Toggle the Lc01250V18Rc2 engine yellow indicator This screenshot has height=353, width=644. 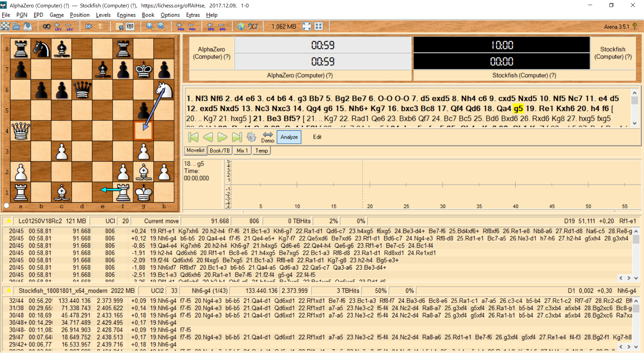tap(9, 221)
